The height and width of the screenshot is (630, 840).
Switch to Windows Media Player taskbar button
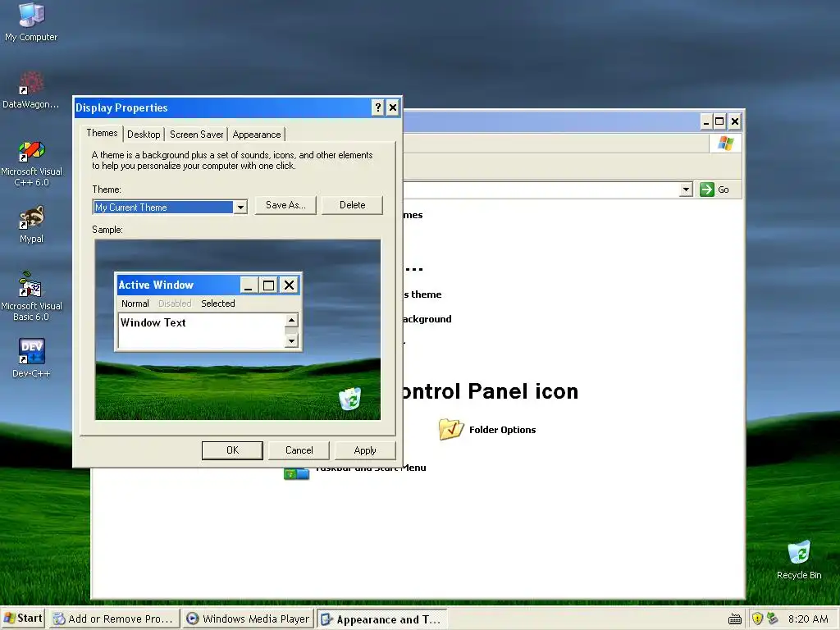(247, 619)
